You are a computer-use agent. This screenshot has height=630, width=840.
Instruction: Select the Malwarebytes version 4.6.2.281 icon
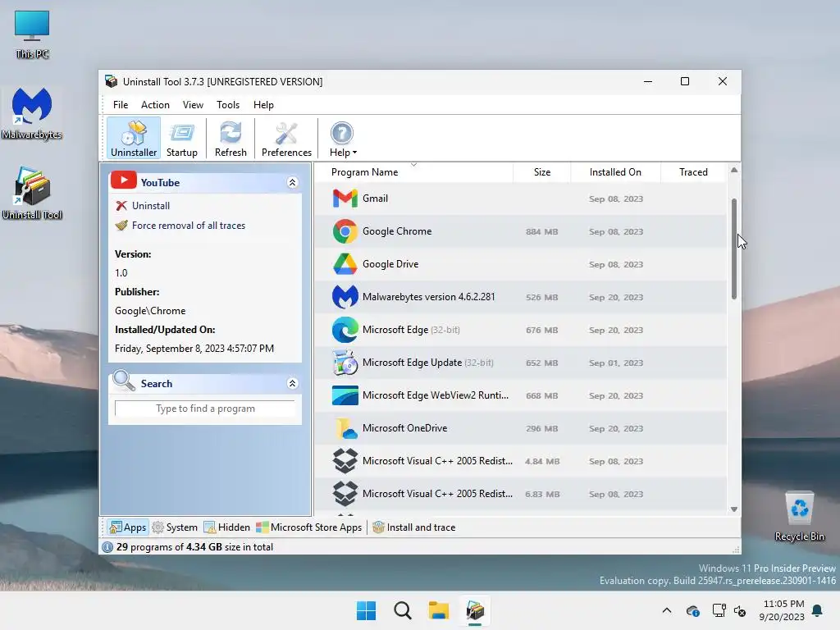(345, 297)
